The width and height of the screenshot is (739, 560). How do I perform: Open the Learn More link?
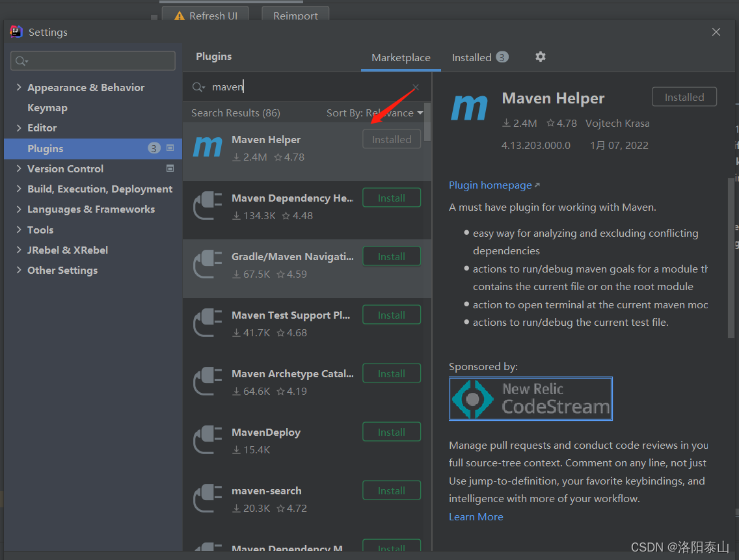pos(476,516)
